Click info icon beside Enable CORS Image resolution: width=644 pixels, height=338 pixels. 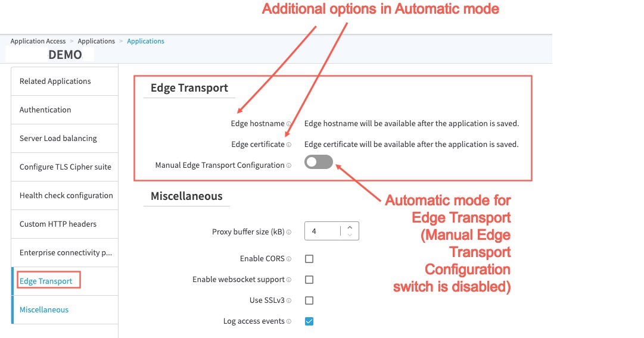point(289,259)
